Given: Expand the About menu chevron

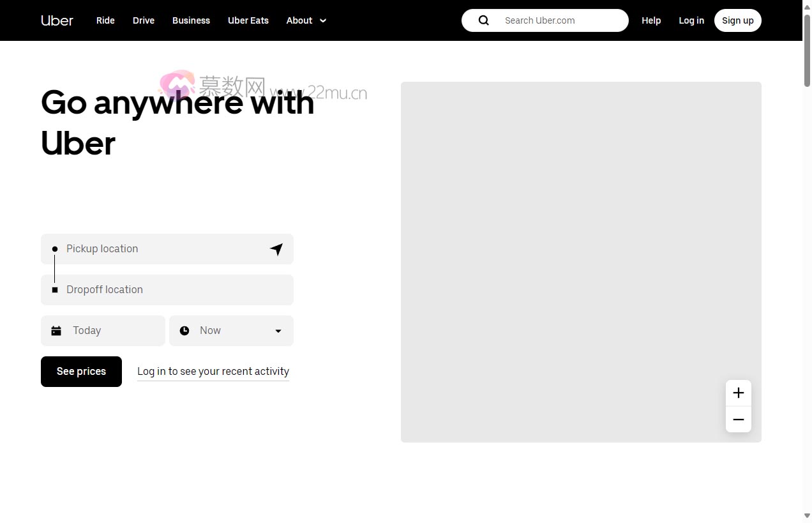Looking at the screenshot, I should click(x=323, y=20).
